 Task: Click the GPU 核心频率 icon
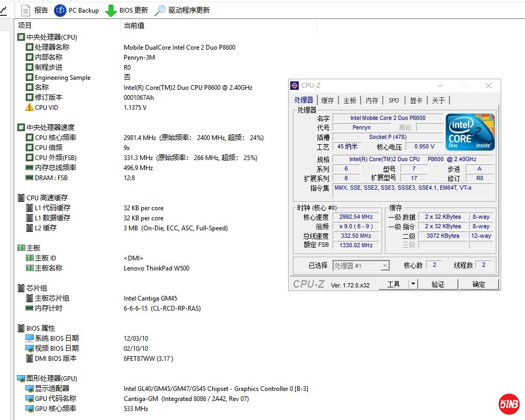point(30,408)
